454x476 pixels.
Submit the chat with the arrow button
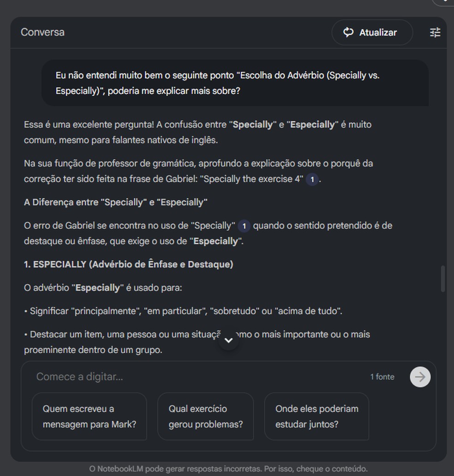[x=419, y=377]
